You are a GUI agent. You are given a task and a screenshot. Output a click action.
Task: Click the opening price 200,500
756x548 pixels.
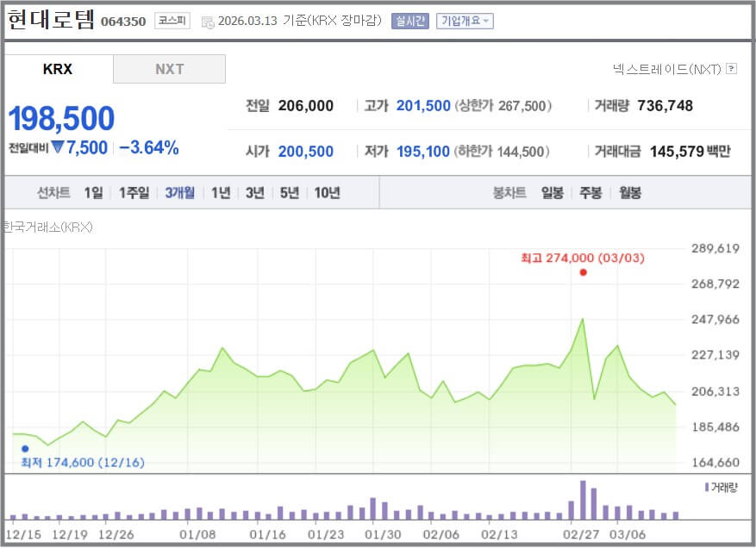point(306,152)
